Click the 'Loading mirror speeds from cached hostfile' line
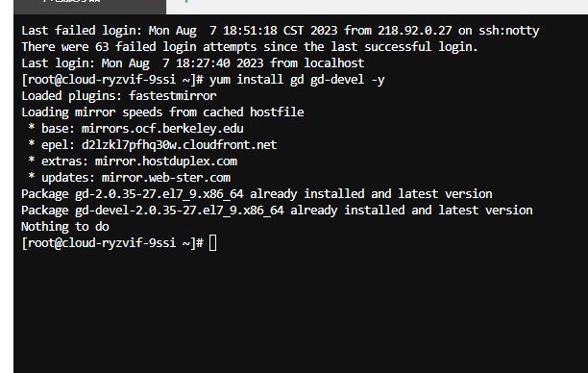Viewport: 588px width, 373px height. coord(162,112)
